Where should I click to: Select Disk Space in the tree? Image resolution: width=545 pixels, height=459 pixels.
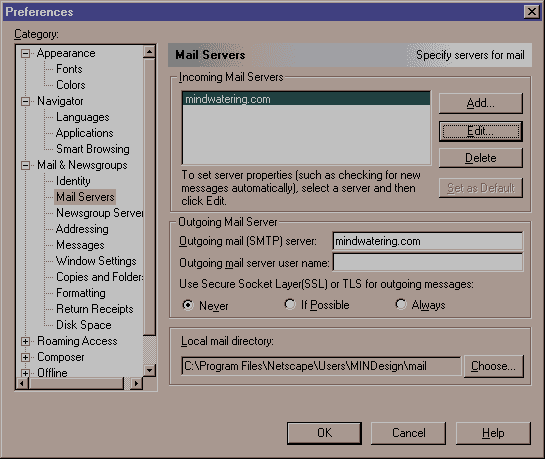[84, 325]
